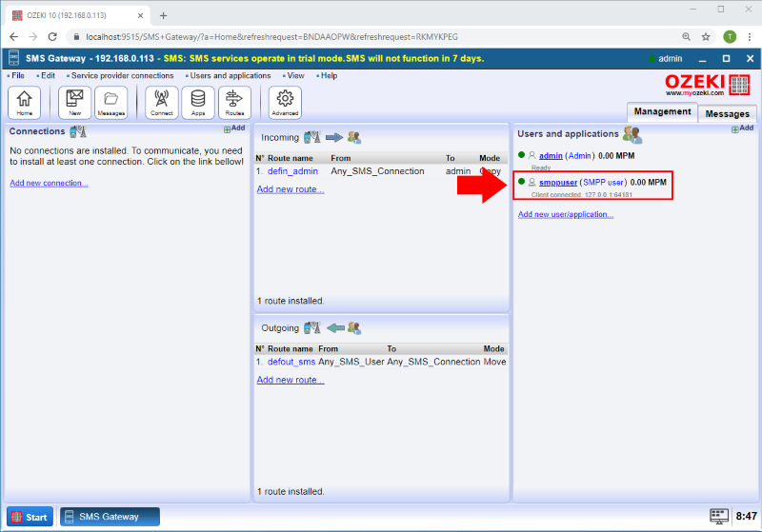Open the defout_sms outgoing route
Viewport: 762px width, 532px height.
tap(291, 362)
